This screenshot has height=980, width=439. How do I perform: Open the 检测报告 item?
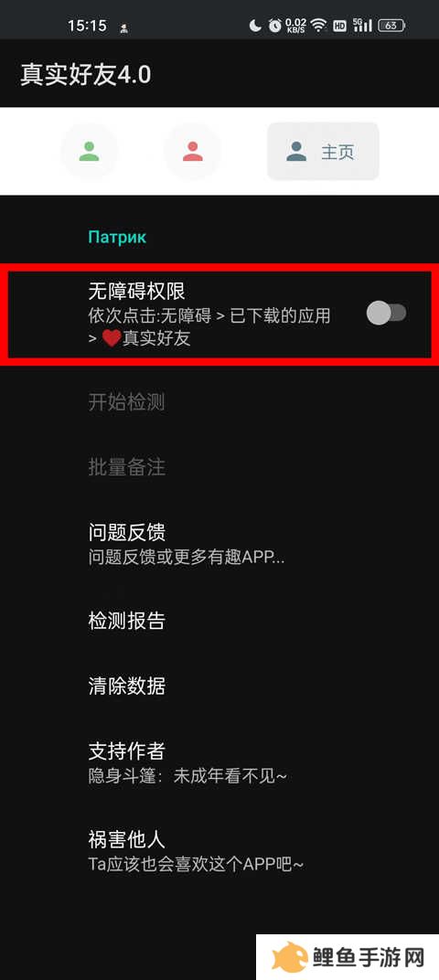pos(219,622)
